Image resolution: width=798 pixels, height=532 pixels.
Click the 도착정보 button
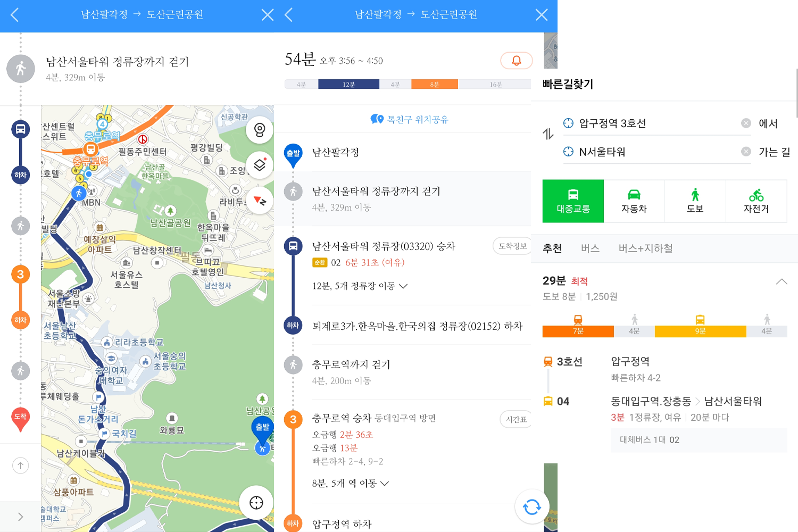click(x=512, y=246)
